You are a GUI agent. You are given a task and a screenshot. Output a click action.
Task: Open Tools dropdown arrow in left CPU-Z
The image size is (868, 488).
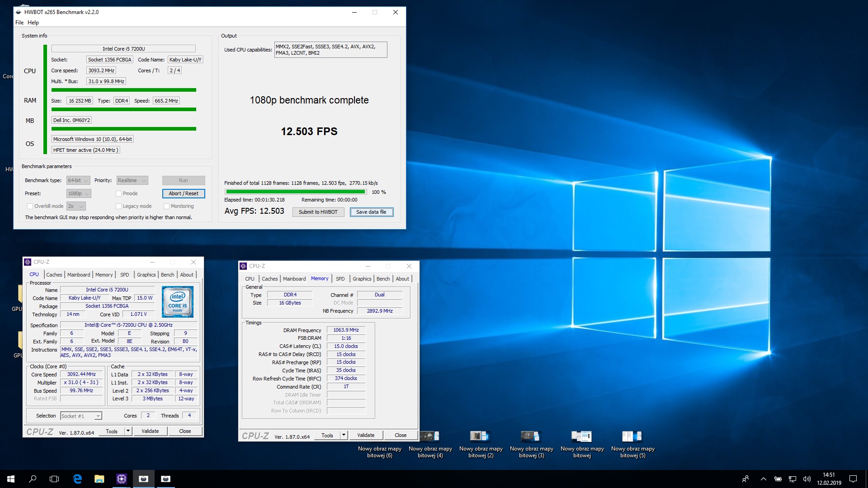(128, 432)
